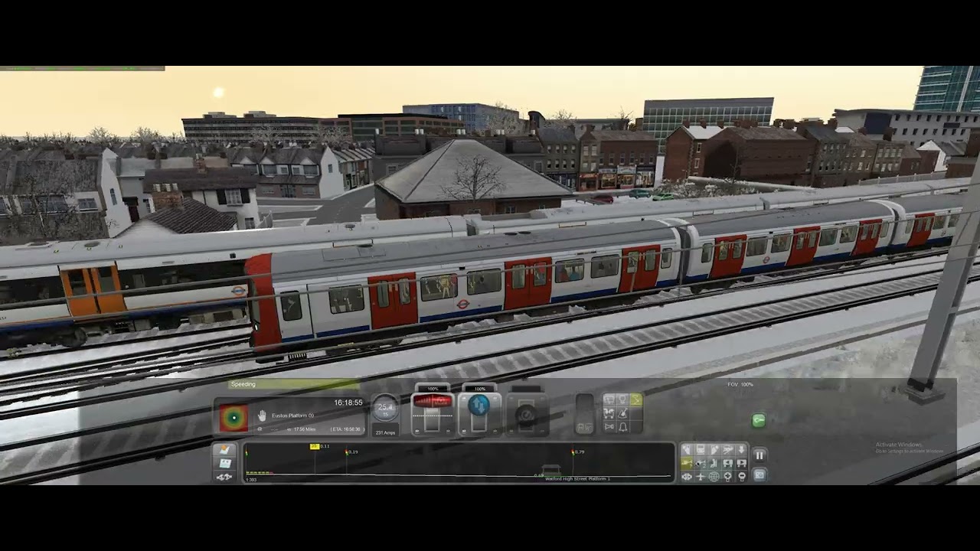Click the double-arrow icon in camera grid

coord(687,476)
